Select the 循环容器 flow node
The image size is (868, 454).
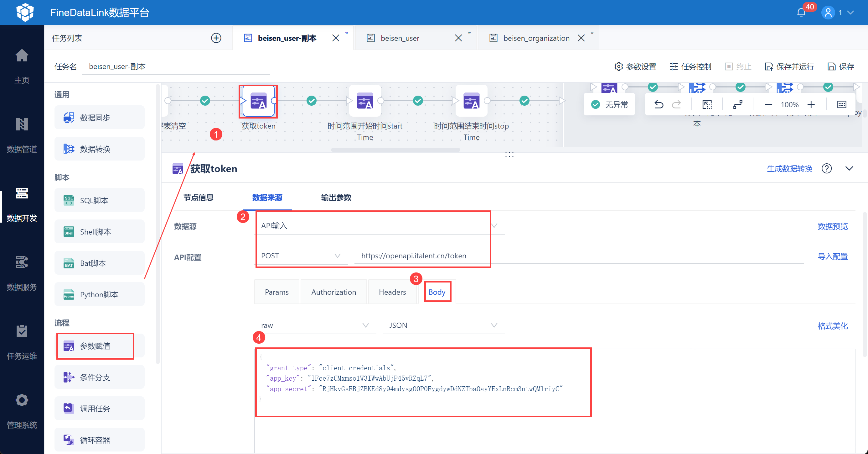point(96,440)
